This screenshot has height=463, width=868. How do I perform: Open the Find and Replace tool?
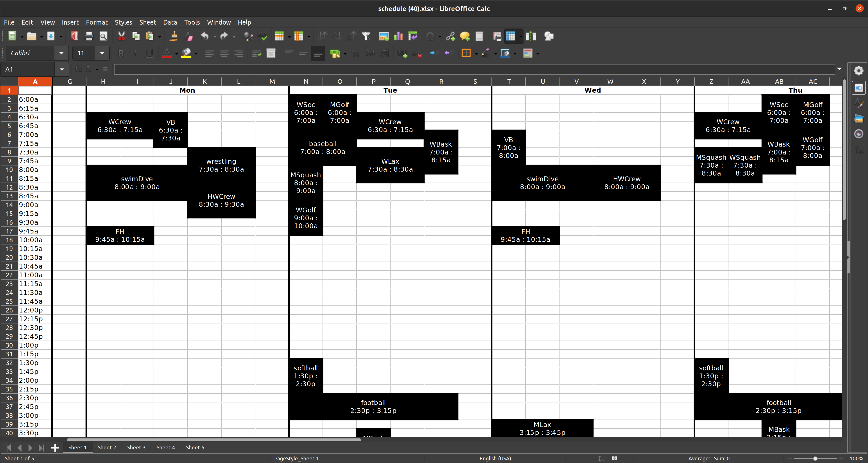(248, 36)
